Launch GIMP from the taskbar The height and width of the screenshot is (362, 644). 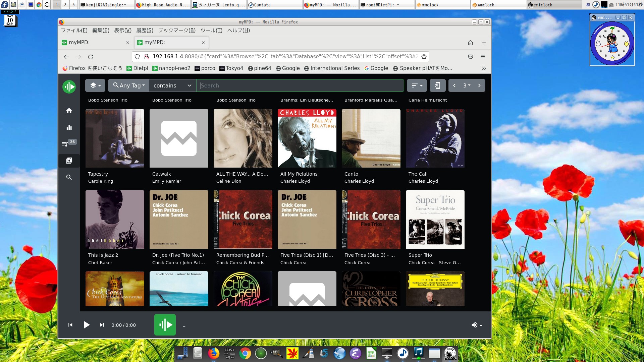(x=276, y=353)
